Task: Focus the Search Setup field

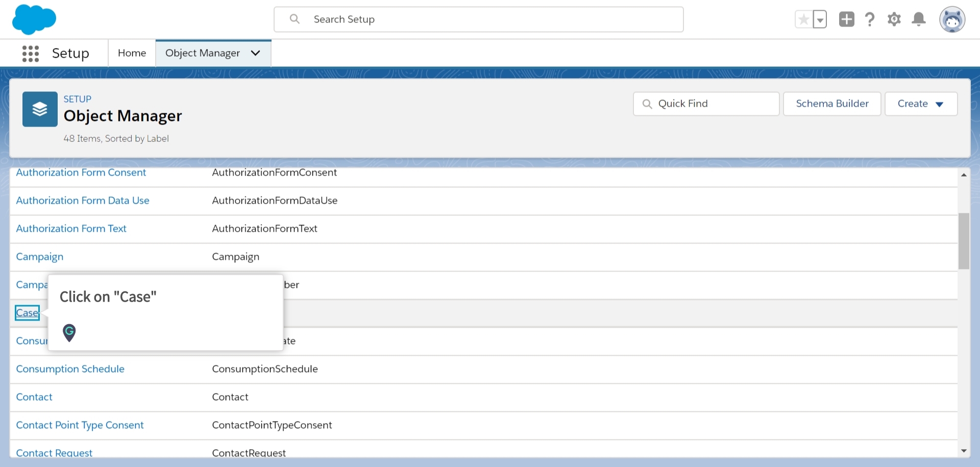Action: 479,19
